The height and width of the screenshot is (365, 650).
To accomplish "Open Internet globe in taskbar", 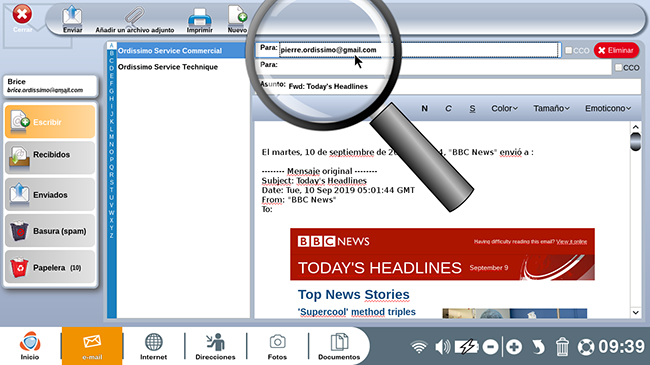I will (153, 346).
